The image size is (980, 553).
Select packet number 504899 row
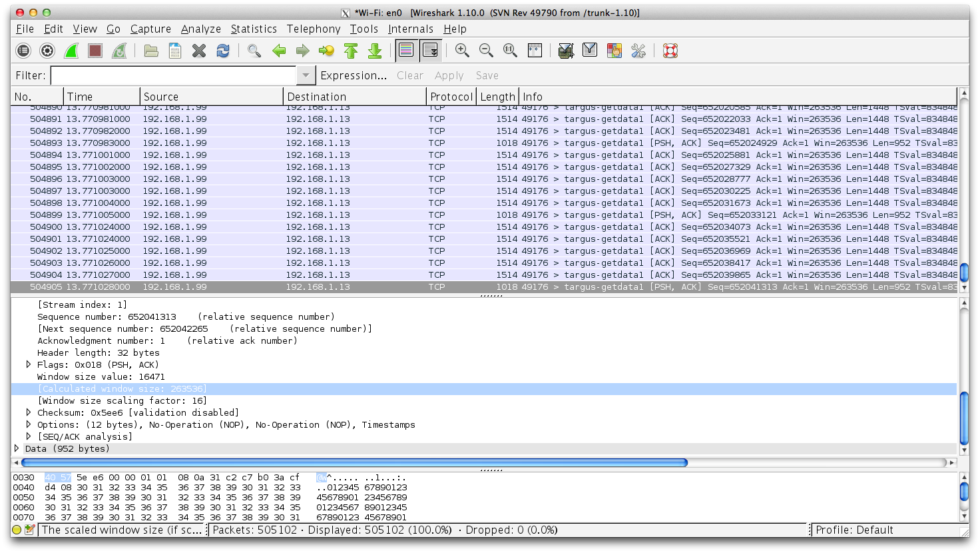coord(484,215)
